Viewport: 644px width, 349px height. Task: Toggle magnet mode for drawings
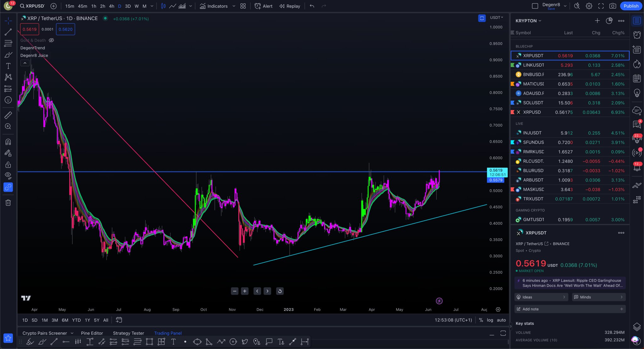tap(8, 142)
